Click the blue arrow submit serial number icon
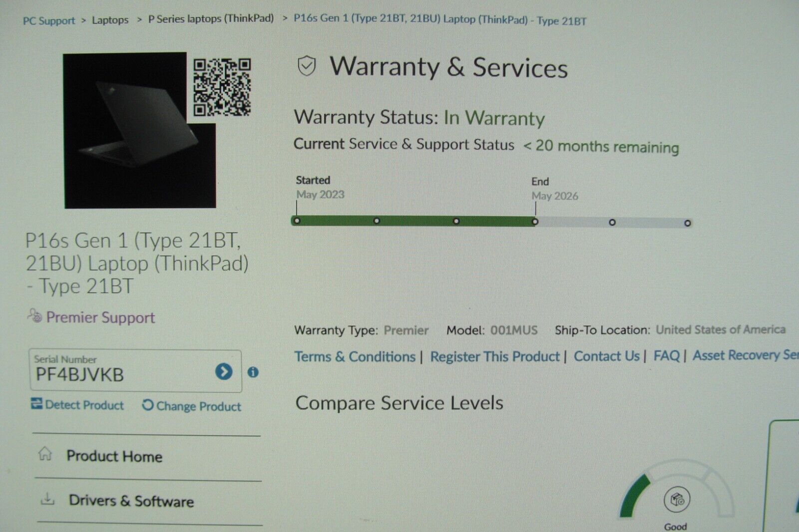This screenshot has height=532, width=799. 224,371
